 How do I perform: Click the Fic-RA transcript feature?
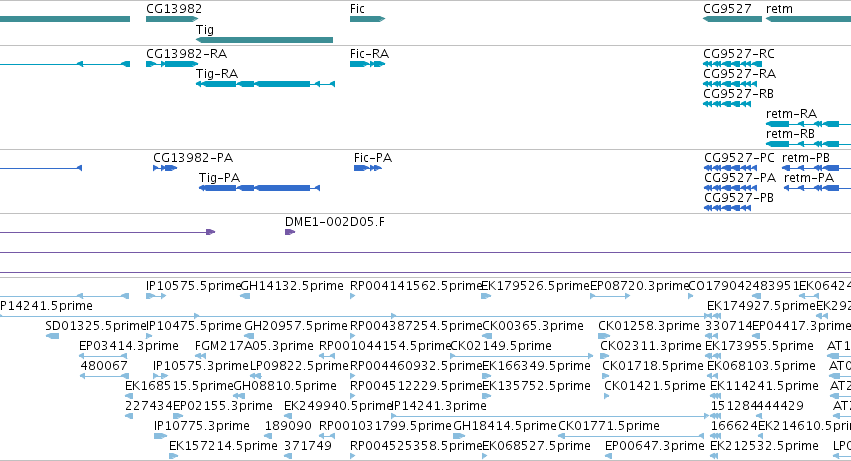(x=367, y=64)
